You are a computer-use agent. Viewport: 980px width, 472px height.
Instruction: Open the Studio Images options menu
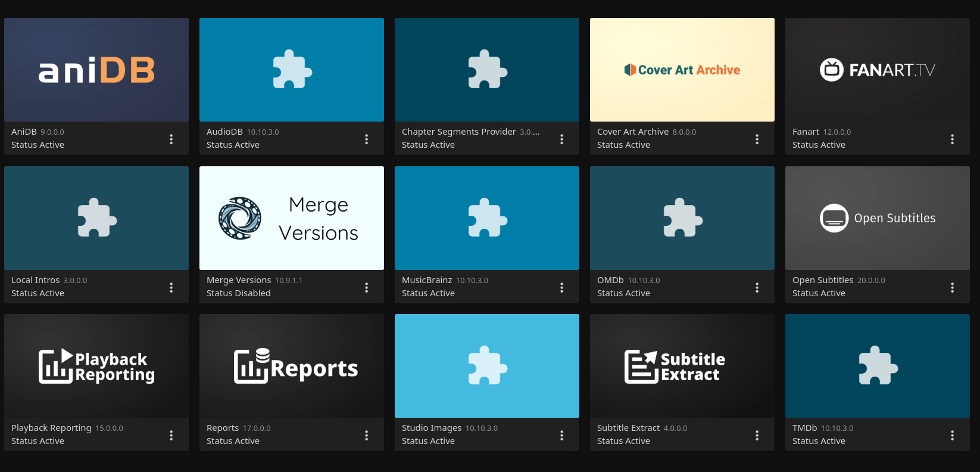click(561, 436)
